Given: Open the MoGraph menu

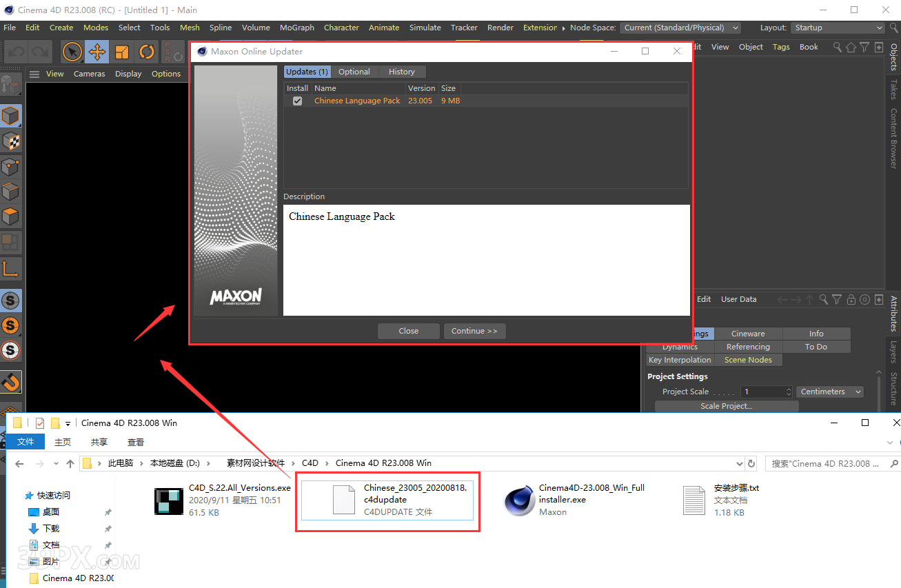Looking at the screenshot, I should click(x=296, y=28).
